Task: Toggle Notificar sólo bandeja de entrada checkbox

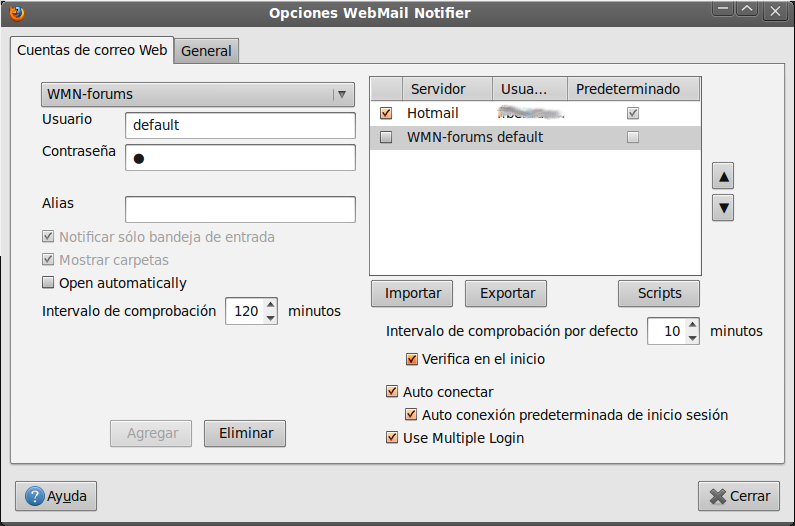Action: click(x=48, y=236)
